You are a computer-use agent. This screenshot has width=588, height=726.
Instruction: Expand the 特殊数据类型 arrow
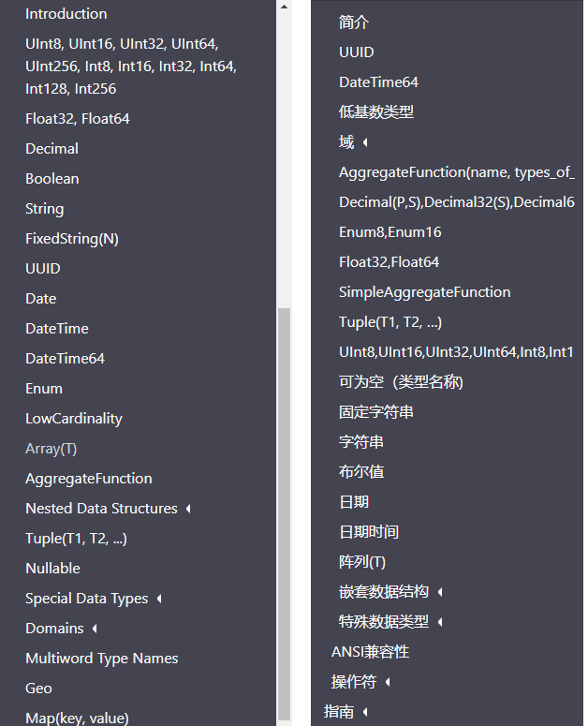click(440, 622)
